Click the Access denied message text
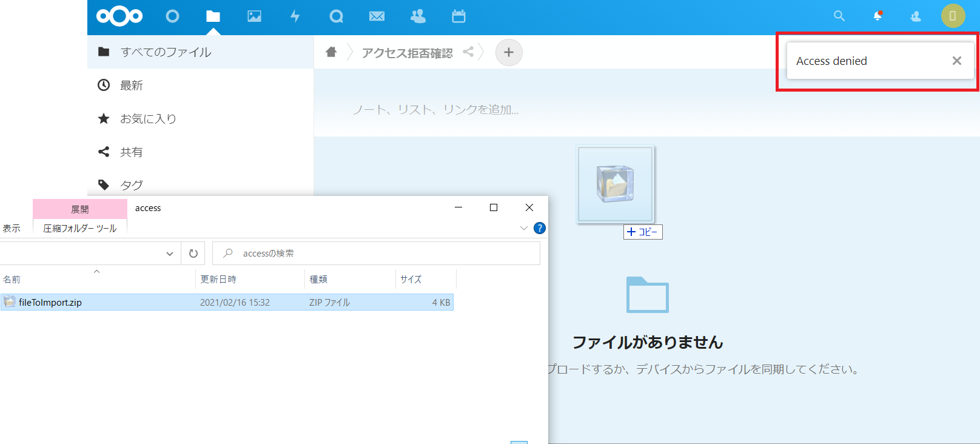 click(831, 61)
